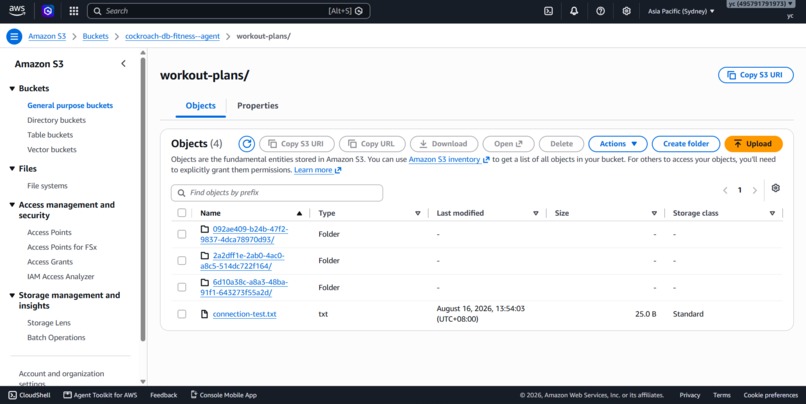Image resolution: width=806 pixels, height=404 pixels.
Task: Click the sidebar vertical scrollbar
Action: point(143,200)
